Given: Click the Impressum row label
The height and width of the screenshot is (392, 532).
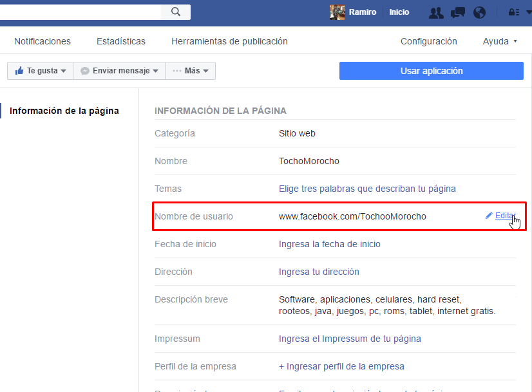Looking at the screenshot, I should click(x=177, y=339).
